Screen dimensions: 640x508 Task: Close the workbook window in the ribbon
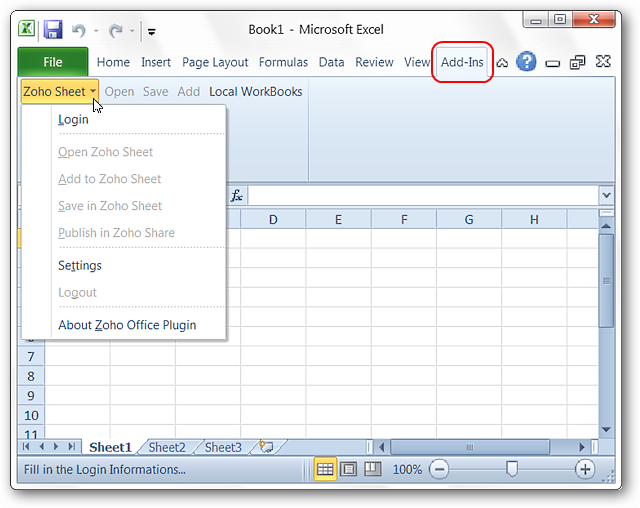(603, 62)
